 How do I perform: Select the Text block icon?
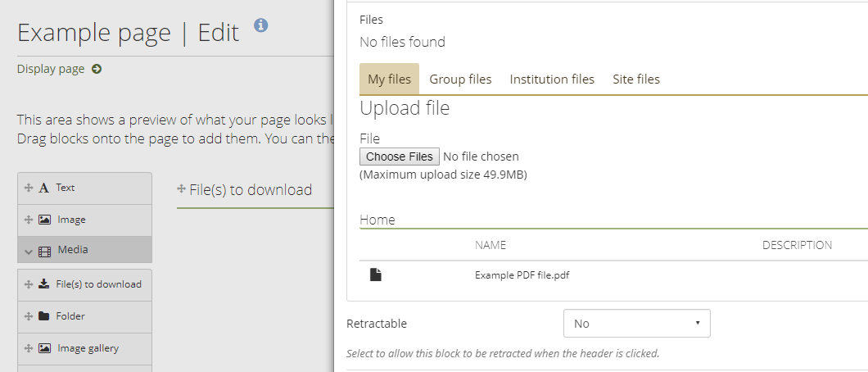(43, 188)
